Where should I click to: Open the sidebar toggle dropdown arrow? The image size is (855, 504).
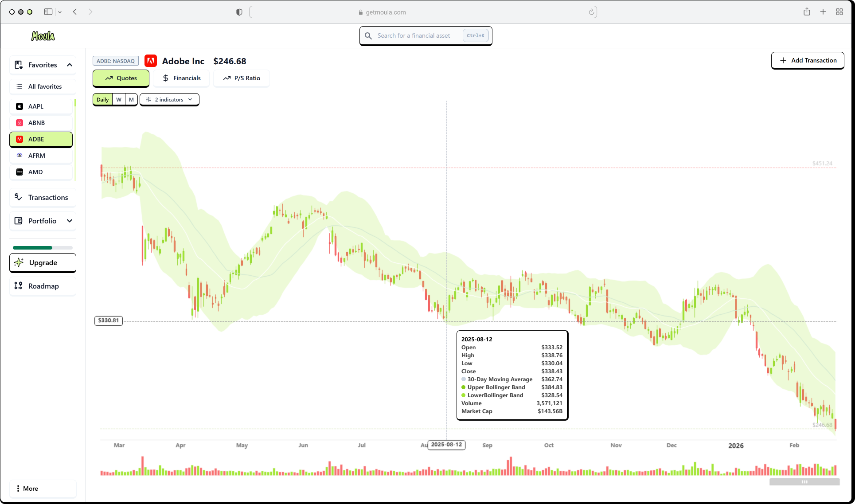[x=60, y=12]
